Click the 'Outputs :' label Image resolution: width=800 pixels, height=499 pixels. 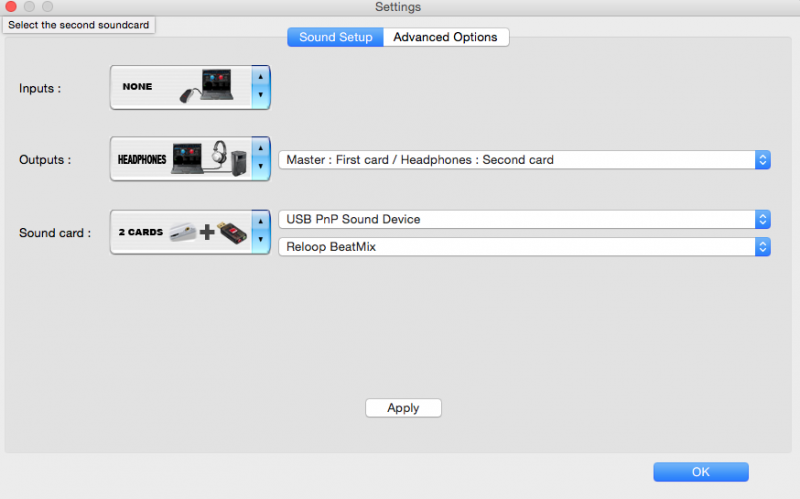point(45,160)
